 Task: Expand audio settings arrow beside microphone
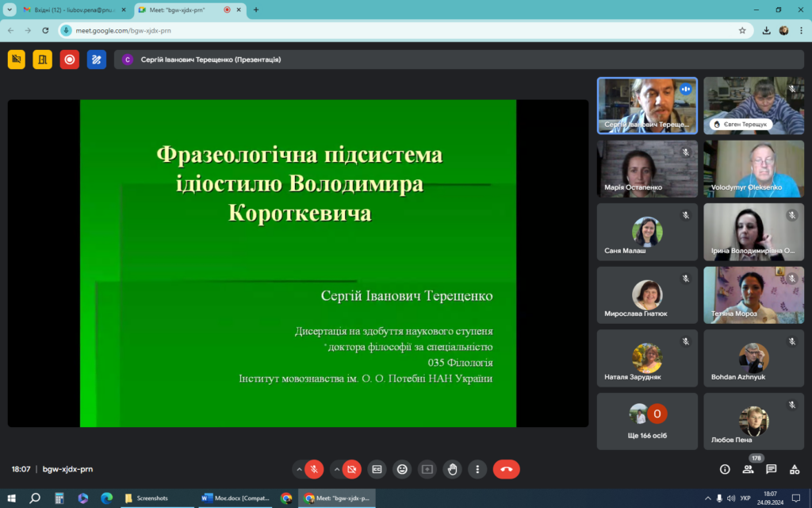299,469
